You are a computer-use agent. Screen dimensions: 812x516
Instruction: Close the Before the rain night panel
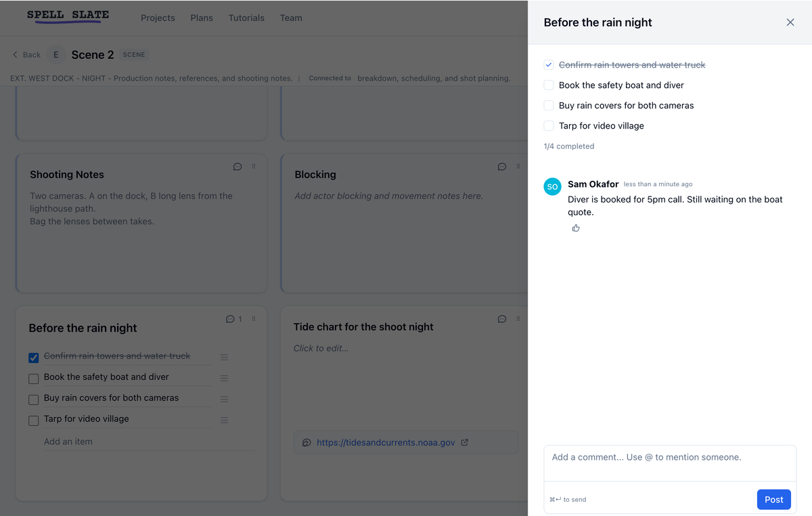point(790,22)
